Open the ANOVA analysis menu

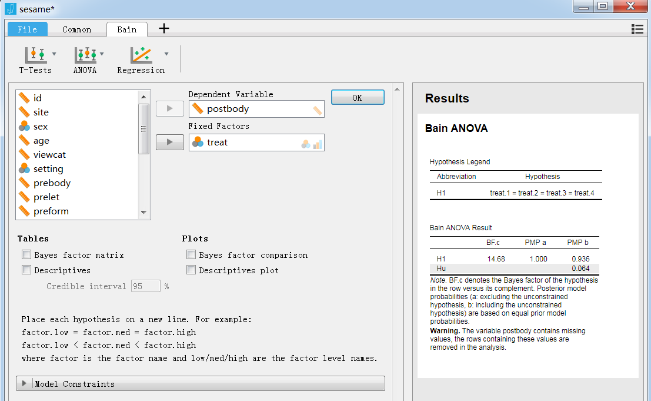point(85,58)
